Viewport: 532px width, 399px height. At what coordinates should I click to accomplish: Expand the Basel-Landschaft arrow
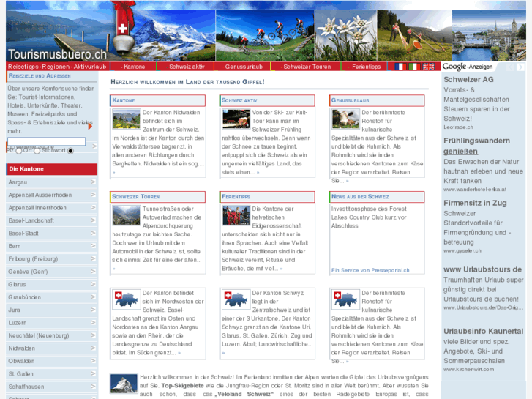pos(93,220)
